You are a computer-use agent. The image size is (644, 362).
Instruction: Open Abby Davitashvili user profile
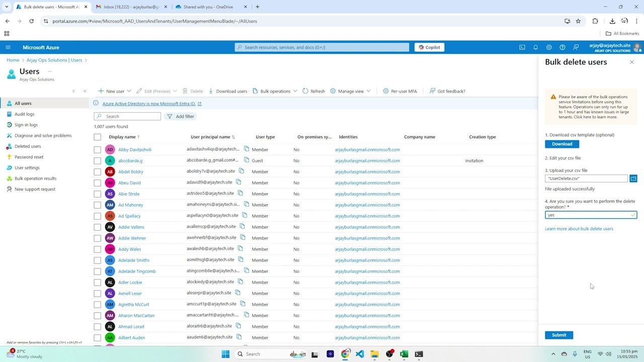[x=134, y=149]
